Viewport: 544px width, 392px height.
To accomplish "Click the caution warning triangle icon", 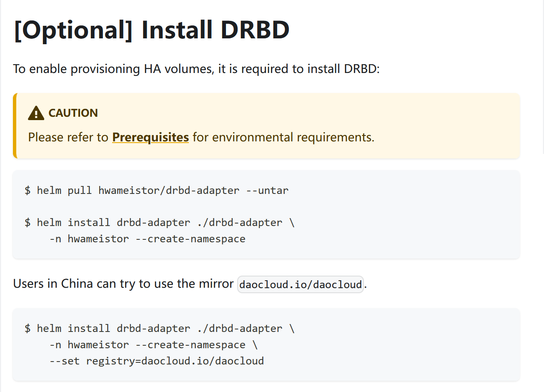I will 36,113.
